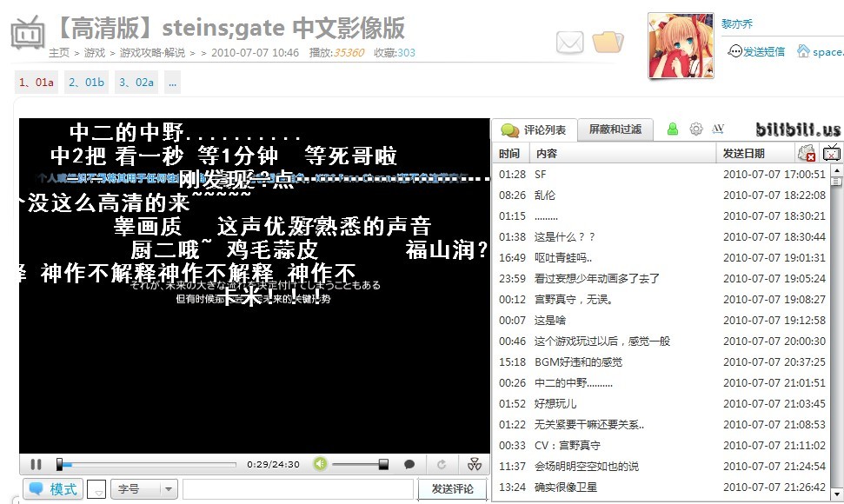This screenshot has height=504, width=844.
Task: Open the comment color picker box
Action: click(96, 489)
